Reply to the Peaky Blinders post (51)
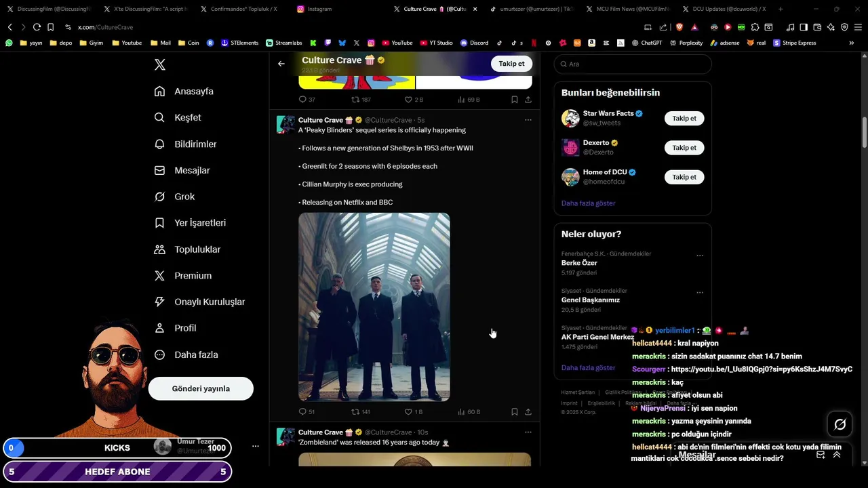This screenshot has height=488, width=868. pyautogui.click(x=307, y=411)
